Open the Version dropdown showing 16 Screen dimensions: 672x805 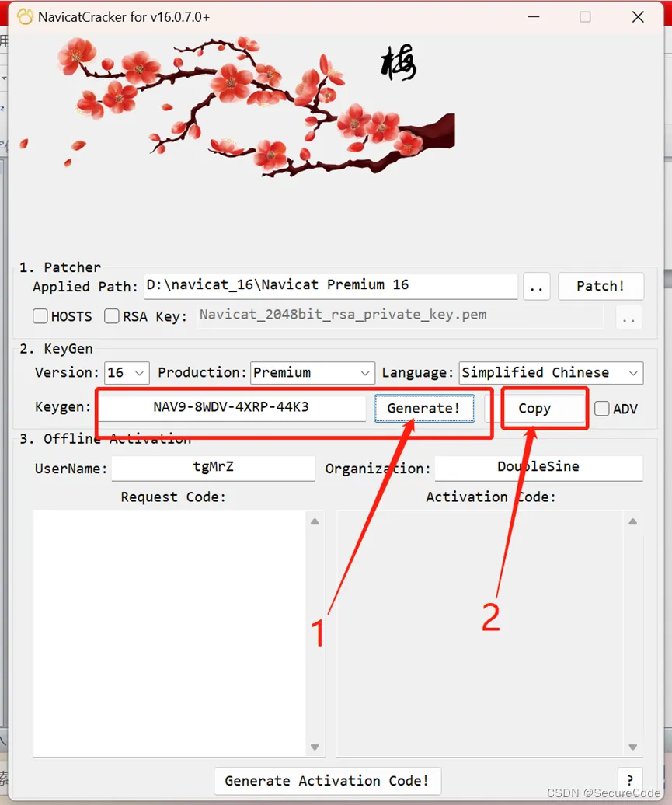(x=127, y=373)
